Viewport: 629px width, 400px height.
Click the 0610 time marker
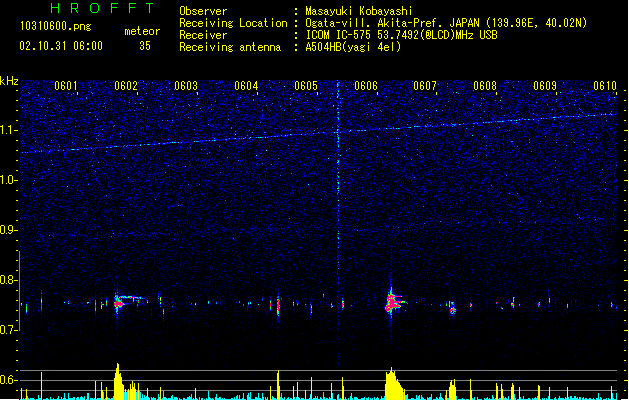pos(605,86)
